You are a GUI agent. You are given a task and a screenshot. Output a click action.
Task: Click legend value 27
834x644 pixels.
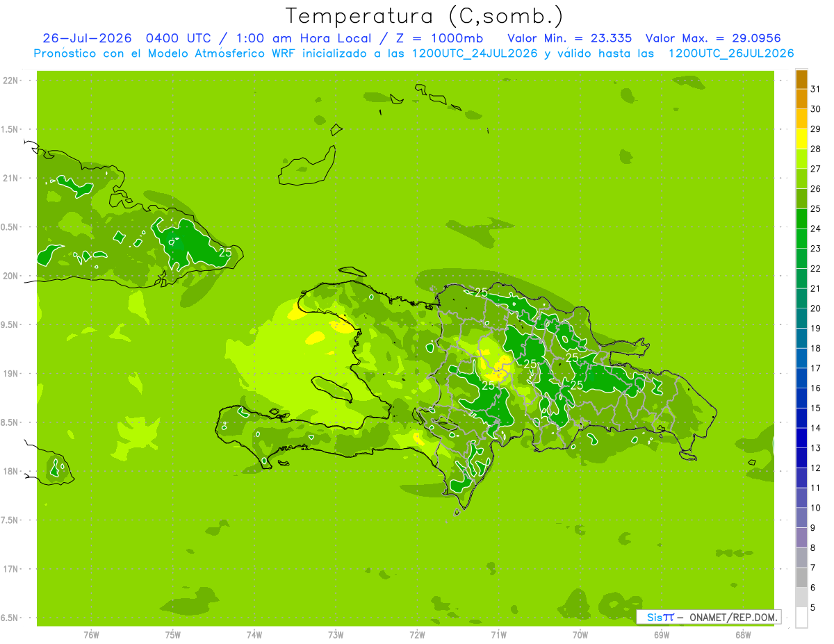[x=816, y=169]
